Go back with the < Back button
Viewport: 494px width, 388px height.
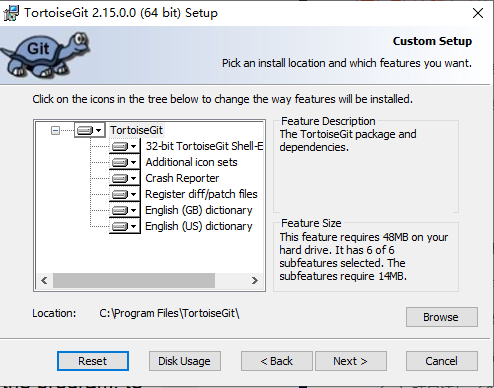277,361
